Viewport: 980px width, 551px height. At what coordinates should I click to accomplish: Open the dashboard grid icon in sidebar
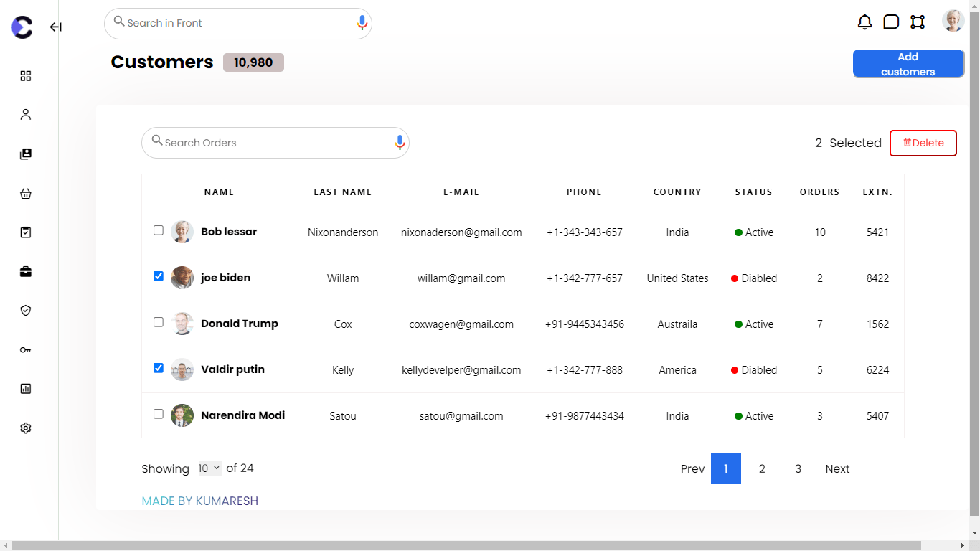pyautogui.click(x=26, y=76)
